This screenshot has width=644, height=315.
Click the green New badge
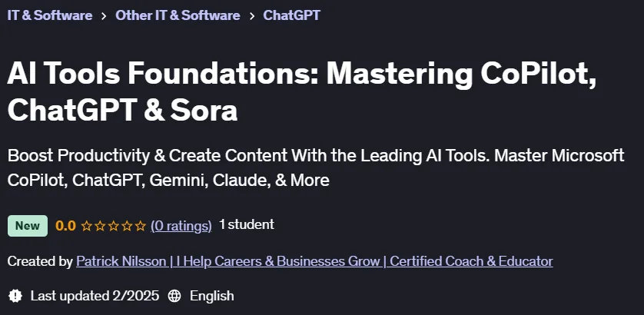pos(28,226)
